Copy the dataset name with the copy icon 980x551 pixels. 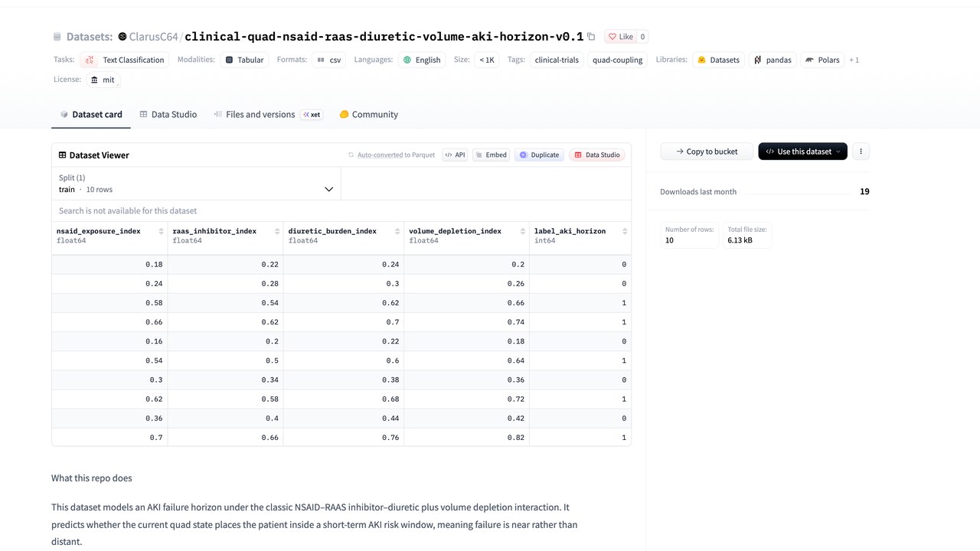pos(591,37)
